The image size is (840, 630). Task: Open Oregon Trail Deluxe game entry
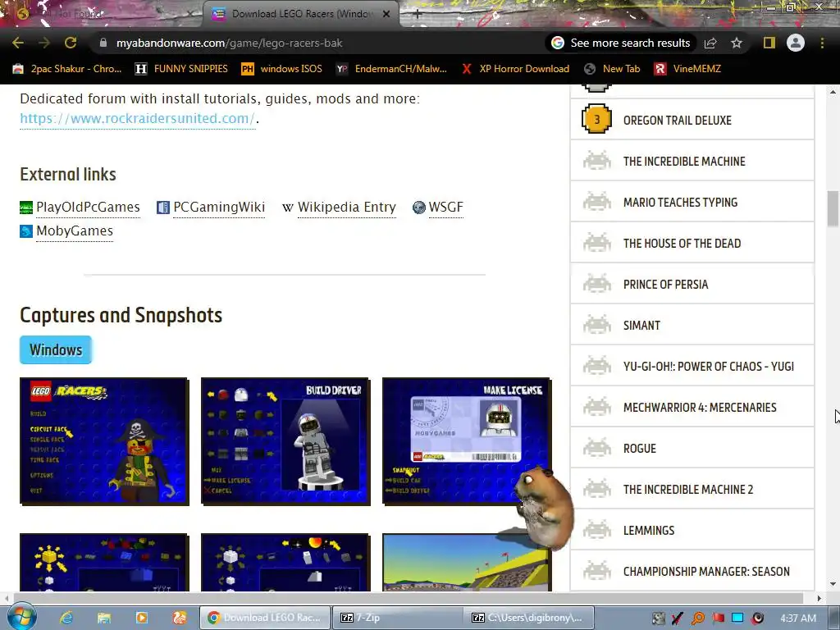click(677, 121)
